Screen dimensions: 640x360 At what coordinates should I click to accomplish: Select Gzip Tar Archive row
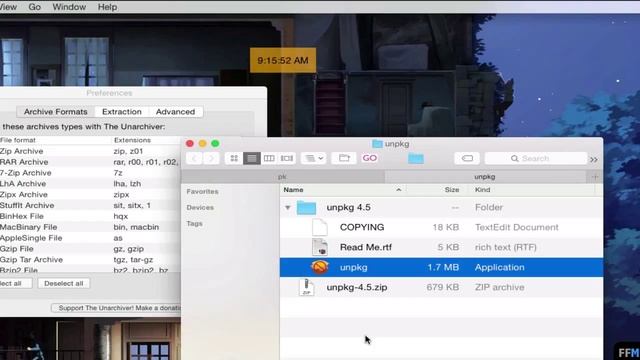[90, 260]
